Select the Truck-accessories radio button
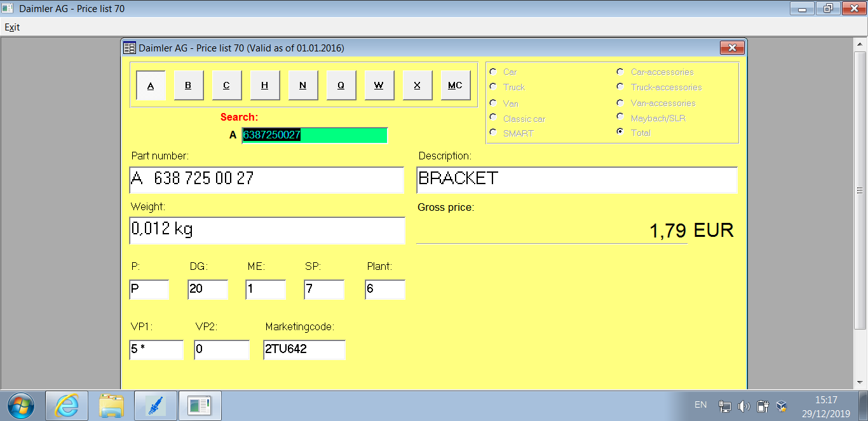Image resolution: width=868 pixels, height=421 pixels. coord(620,87)
